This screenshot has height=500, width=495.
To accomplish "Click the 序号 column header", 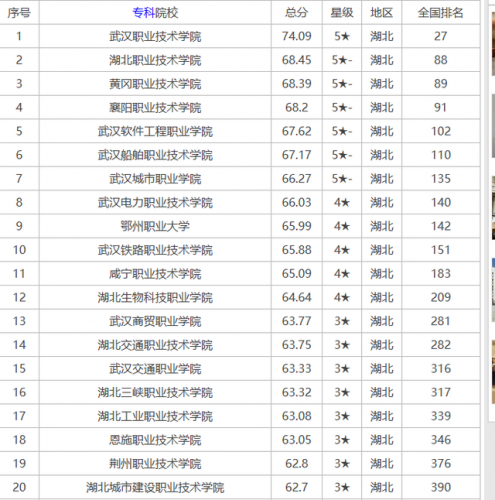I will [19, 13].
